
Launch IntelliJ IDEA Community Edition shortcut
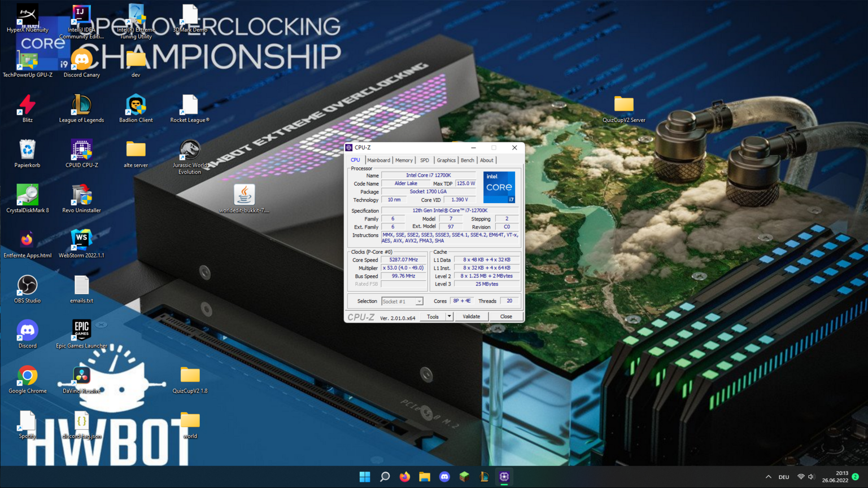[x=81, y=21]
